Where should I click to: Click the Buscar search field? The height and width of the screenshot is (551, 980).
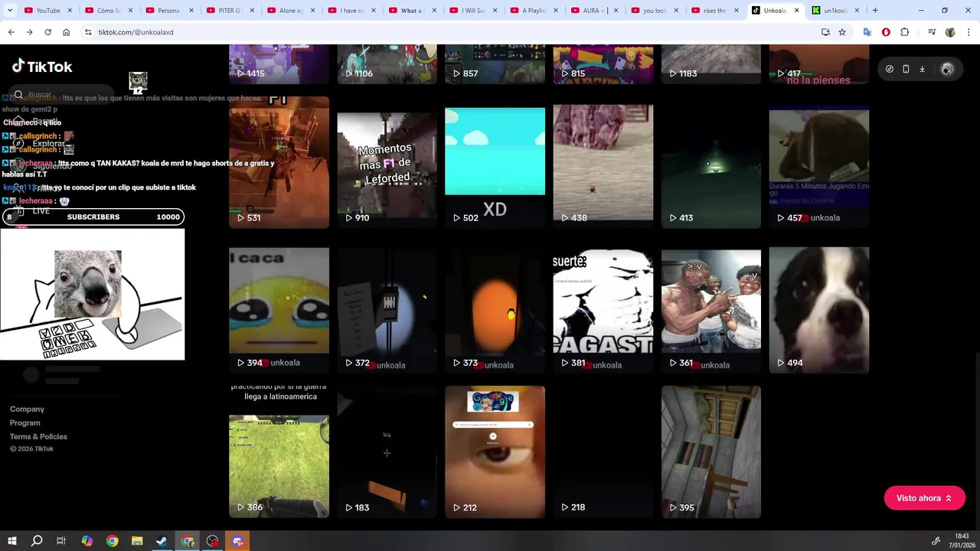tap(61, 95)
